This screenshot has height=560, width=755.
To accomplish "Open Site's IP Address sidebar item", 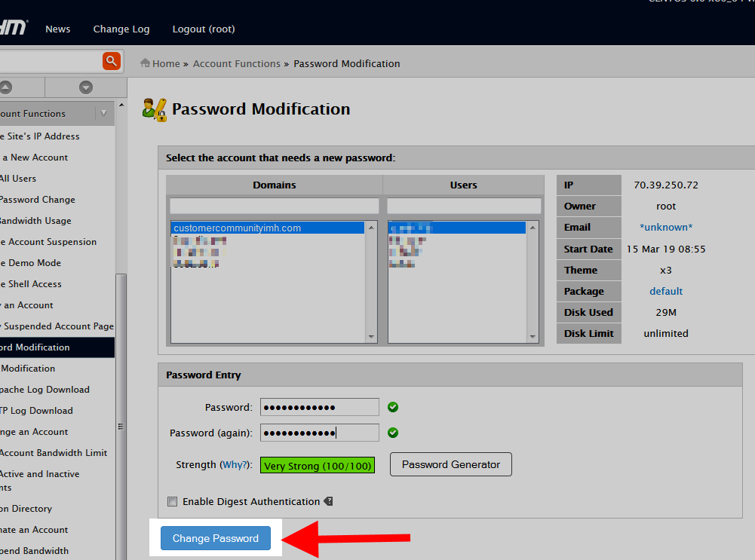I will coord(40,136).
